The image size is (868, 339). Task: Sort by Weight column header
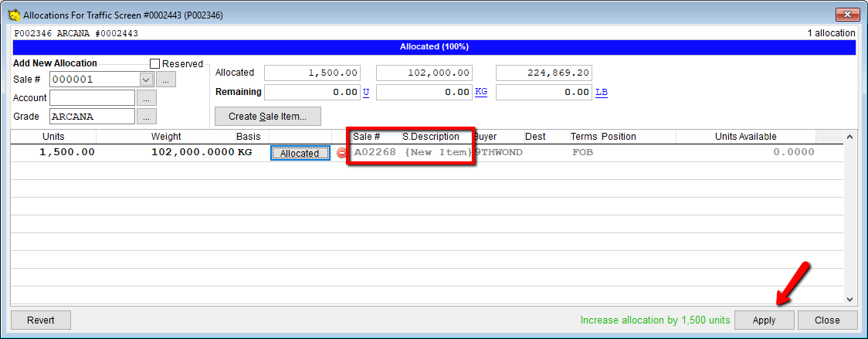165,136
